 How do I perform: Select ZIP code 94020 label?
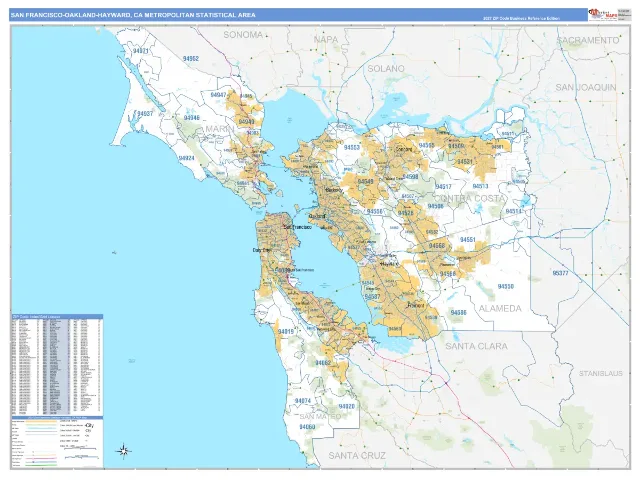[x=347, y=407]
